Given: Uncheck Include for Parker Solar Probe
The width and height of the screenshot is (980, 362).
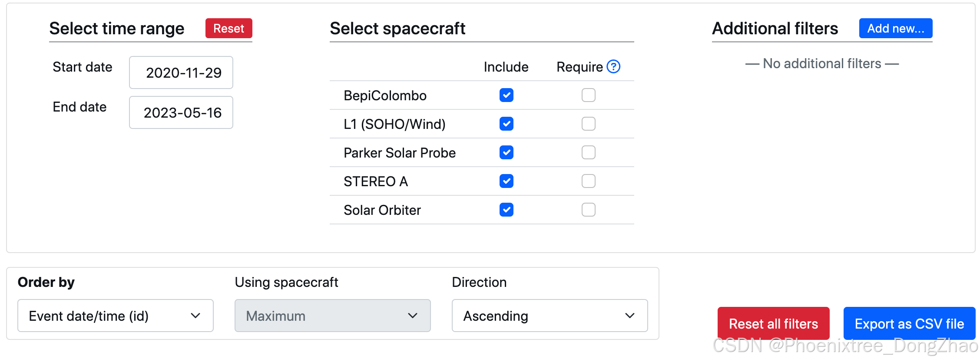Looking at the screenshot, I should [506, 152].
